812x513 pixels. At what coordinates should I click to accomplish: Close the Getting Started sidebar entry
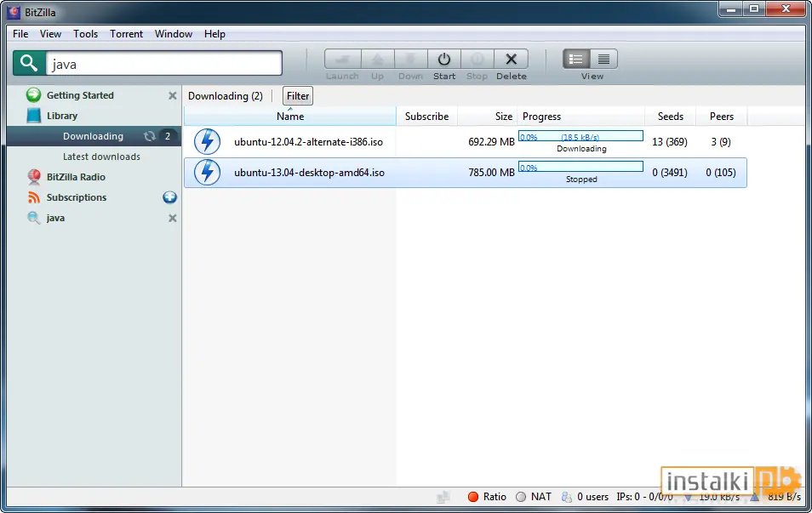pyautogui.click(x=173, y=95)
